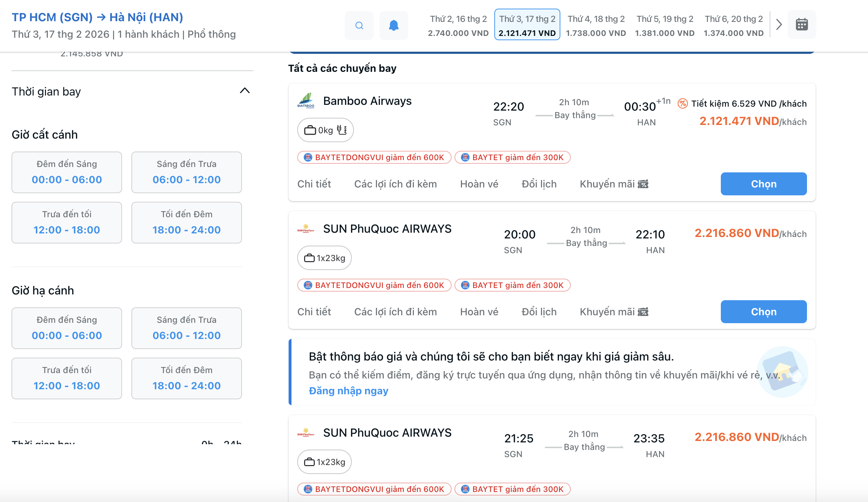
Task: Open Khuyến mãi for SUN PhuQuoc 20:00 flight
Action: [614, 312]
